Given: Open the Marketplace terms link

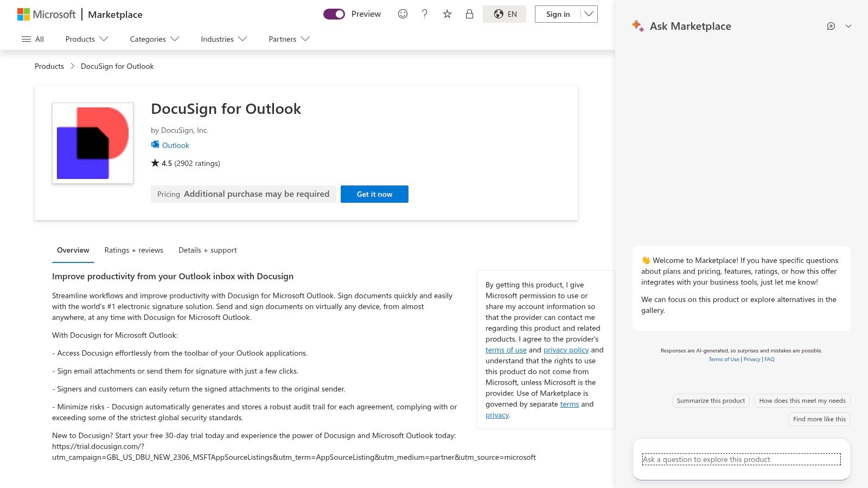Looking at the screenshot, I should pyautogui.click(x=570, y=404).
